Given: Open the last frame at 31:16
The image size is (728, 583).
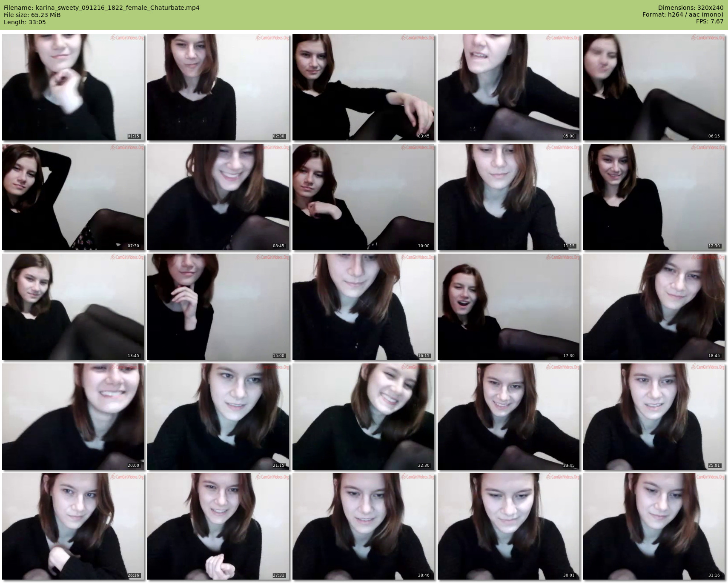Looking at the screenshot, I should [653, 526].
